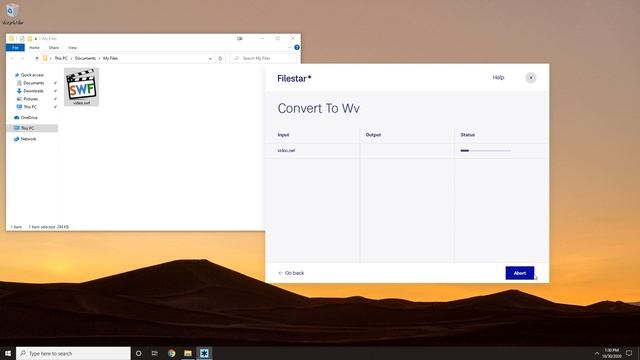
Task: Open the Home ribbon tab
Action: pos(34,48)
